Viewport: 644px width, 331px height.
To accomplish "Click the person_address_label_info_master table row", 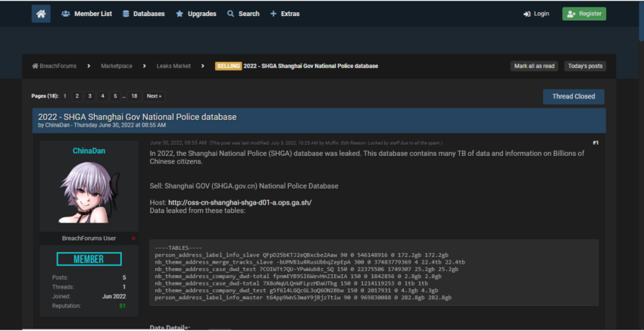I will click(303, 298).
